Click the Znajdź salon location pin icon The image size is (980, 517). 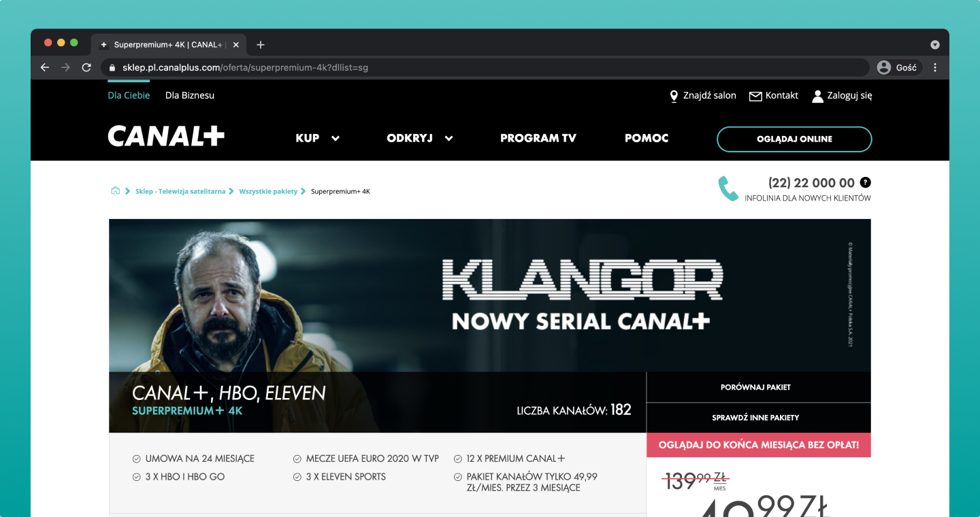pyautogui.click(x=674, y=96)
